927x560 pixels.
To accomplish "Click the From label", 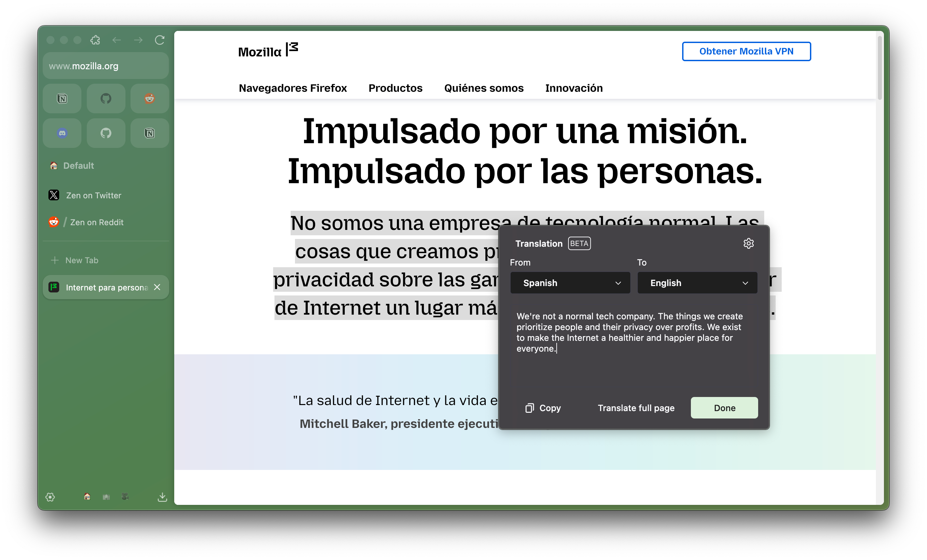I will click(x=520, y=263).
